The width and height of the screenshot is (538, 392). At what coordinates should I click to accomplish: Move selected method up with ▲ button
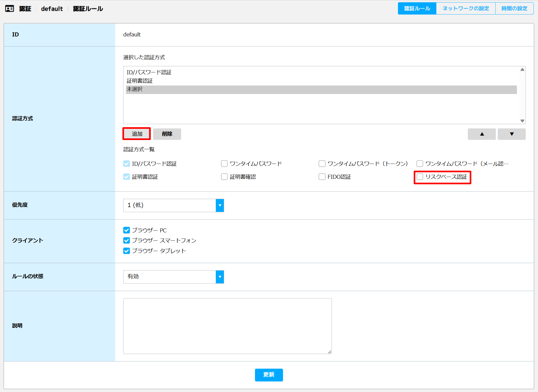point(482,134)
